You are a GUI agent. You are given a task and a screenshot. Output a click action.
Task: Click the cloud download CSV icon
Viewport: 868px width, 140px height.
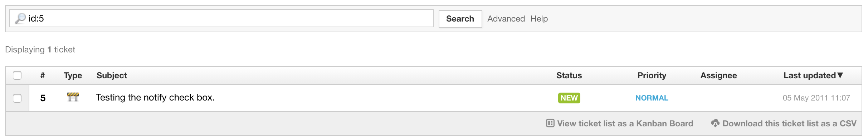coord(715,123)
